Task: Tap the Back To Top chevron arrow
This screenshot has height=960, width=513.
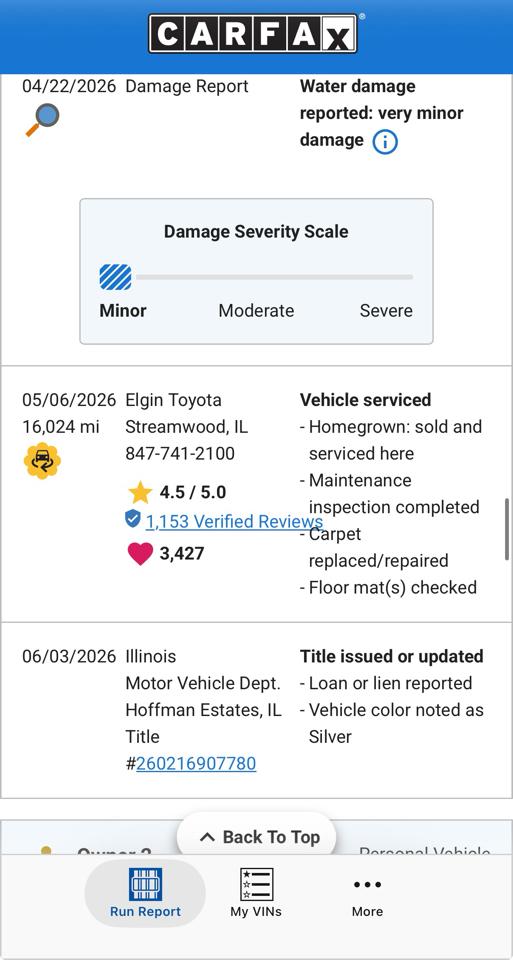Action: 208,837
